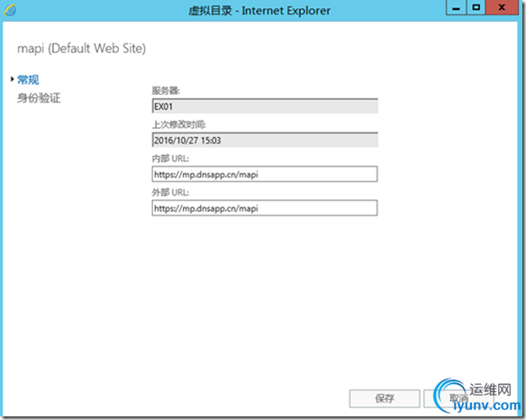Close the 虚拟目录 Internet Explorer window

coord(502,8)
